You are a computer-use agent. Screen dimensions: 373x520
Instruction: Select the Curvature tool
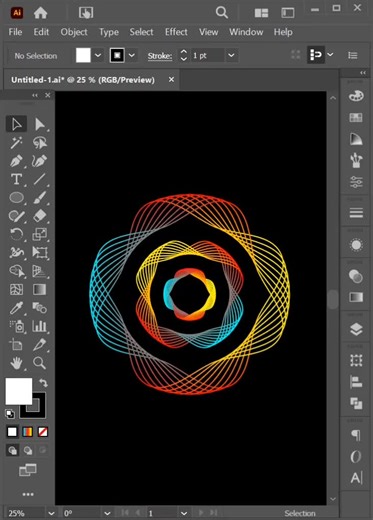40,161
